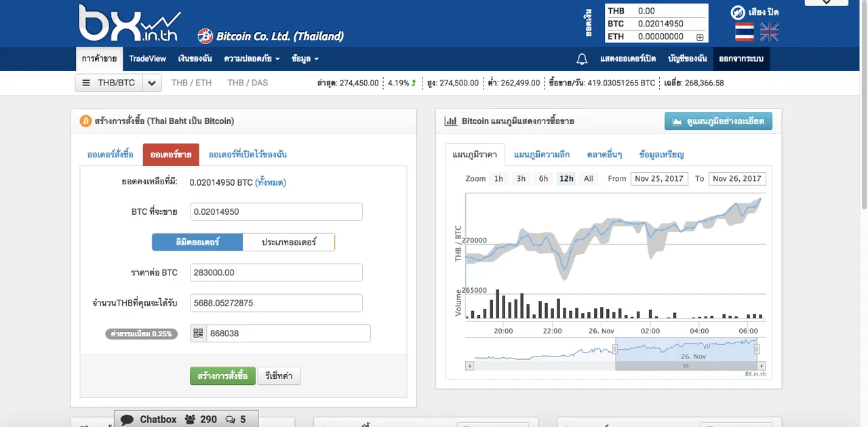Select the ตลาดอื่นๆ chart tab
This screenshot has width=868, height=427.
604,155
